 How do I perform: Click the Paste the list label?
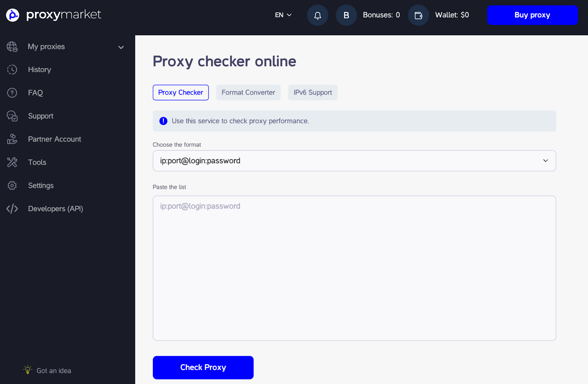tap(169, 187)
